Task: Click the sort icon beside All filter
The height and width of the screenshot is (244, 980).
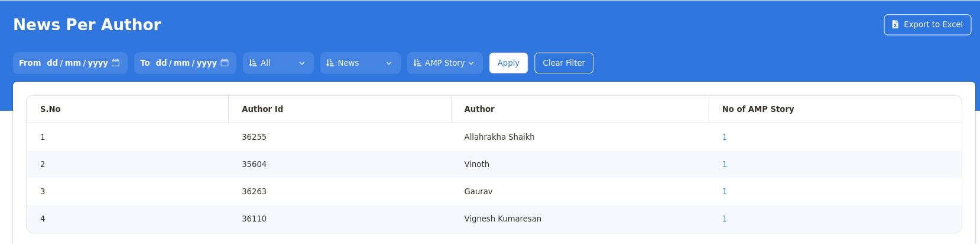Action: pos(253,63)
